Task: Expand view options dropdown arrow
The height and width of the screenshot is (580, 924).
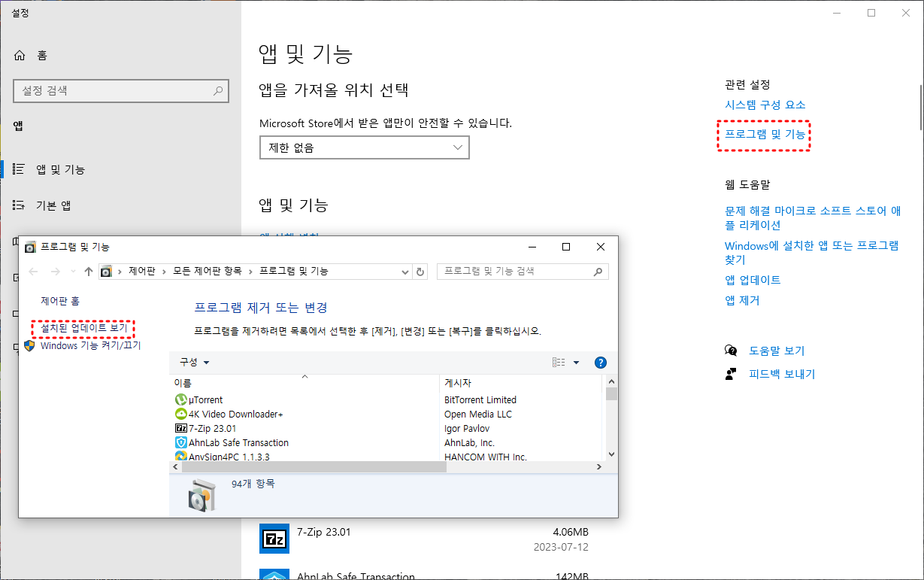Action: 577,362
